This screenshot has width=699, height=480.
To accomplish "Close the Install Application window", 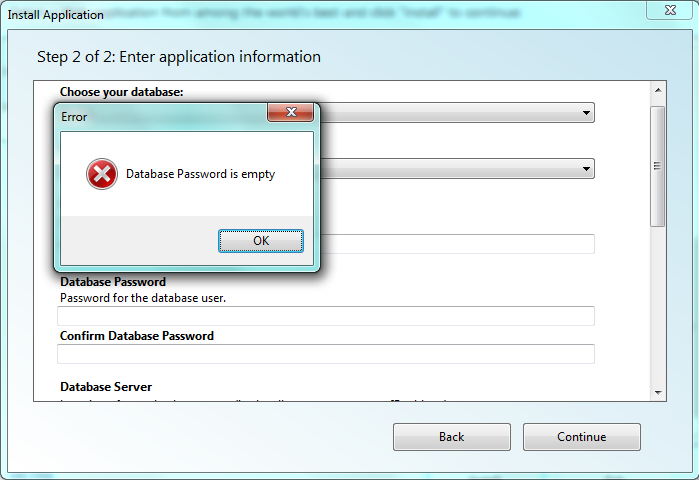I will (670, 10).
